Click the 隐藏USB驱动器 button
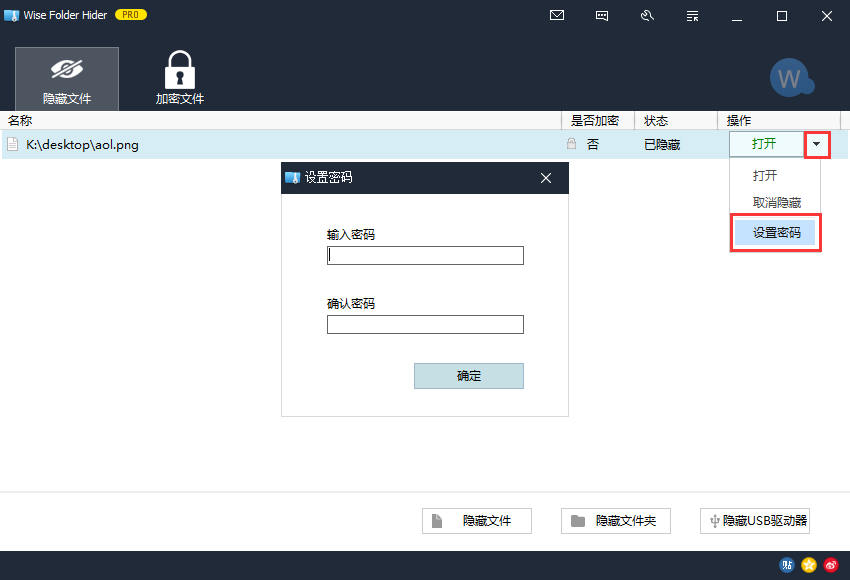 click(x=755, y=521)
